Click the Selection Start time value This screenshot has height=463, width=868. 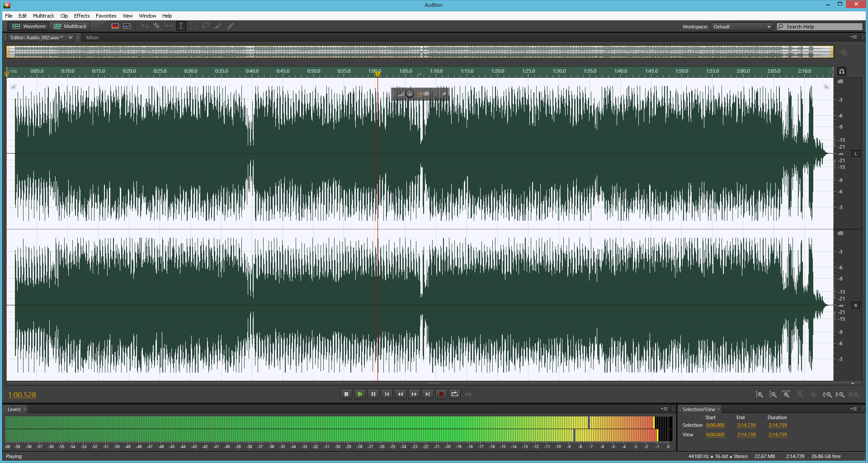[715, 426]
